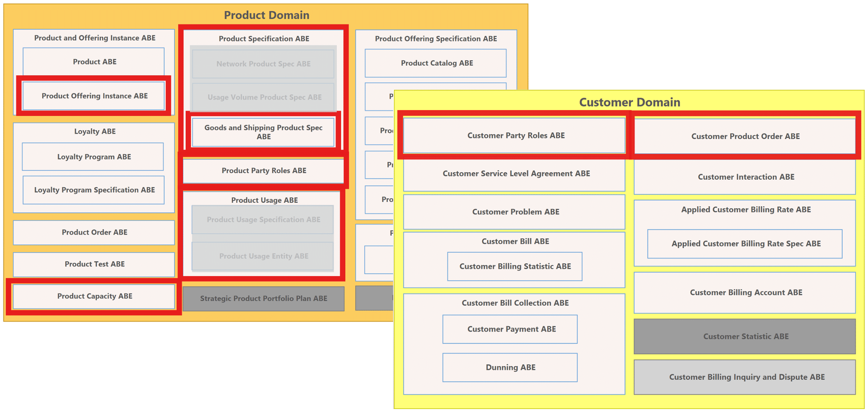The height and width of the screenshot is (413, 868).
Task: Click the Product Catalog ABE box
Action: pyautogui.click(x=436, y=63)
